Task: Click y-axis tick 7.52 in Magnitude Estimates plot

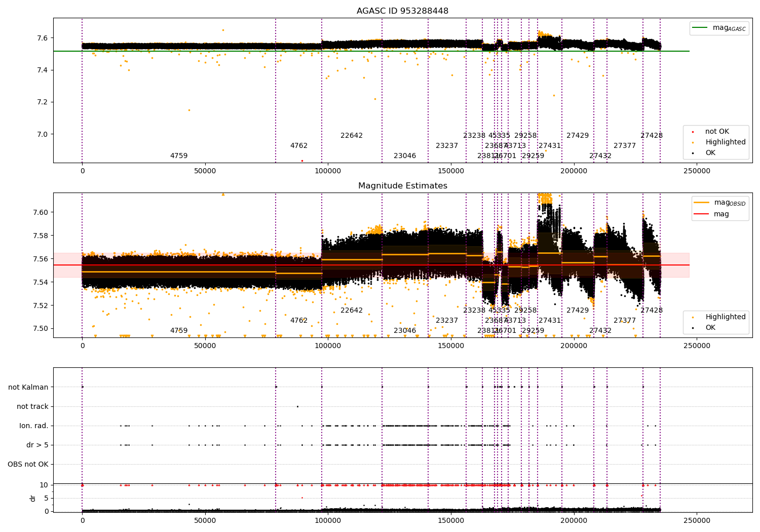Action: pos(40,306)
